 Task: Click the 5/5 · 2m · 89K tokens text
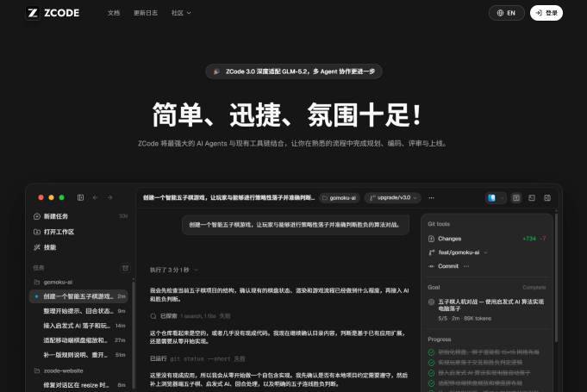pos(465,318)
